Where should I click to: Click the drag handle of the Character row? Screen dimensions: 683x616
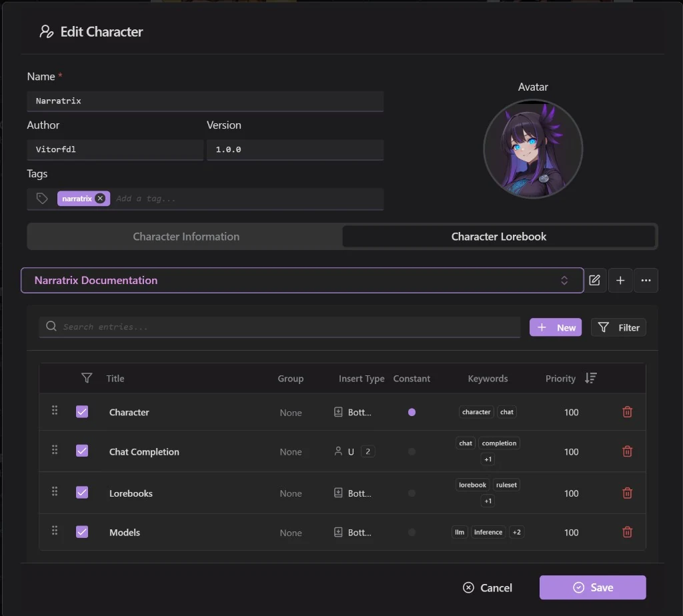pyautogui.click(x=55, y=410)
